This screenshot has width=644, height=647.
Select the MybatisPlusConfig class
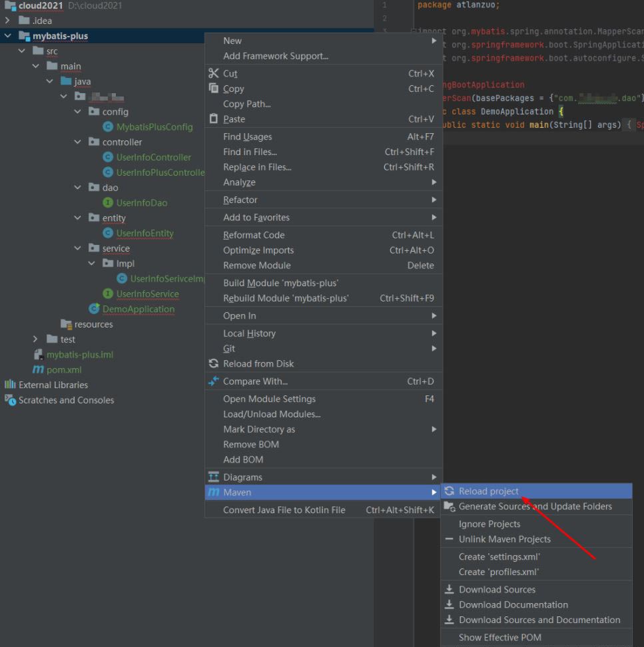tap(154, 126)
